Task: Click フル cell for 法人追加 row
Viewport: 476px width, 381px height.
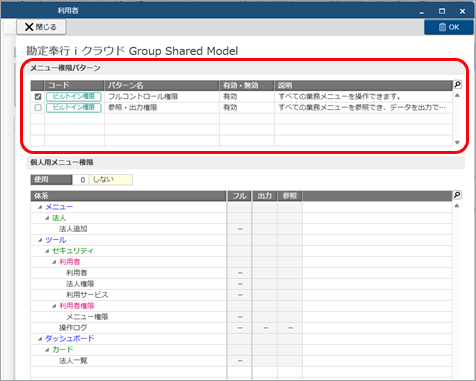Action: [x=239, y=229]
